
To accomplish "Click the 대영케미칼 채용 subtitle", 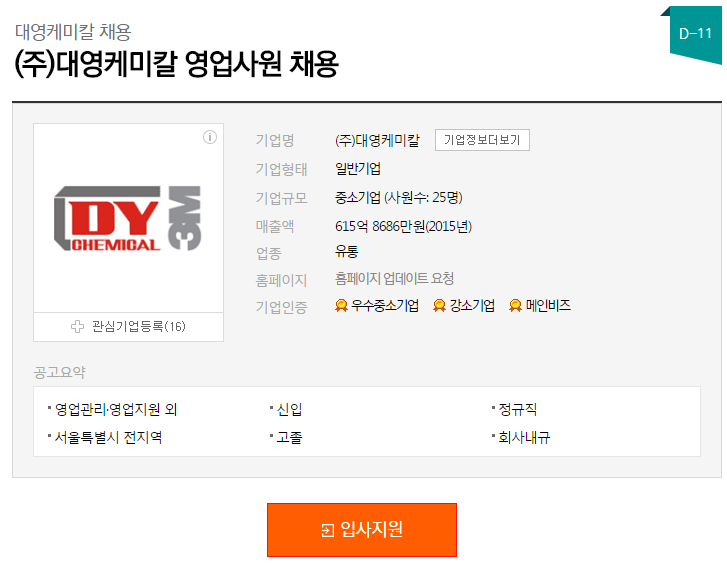I will pos(73,32).
